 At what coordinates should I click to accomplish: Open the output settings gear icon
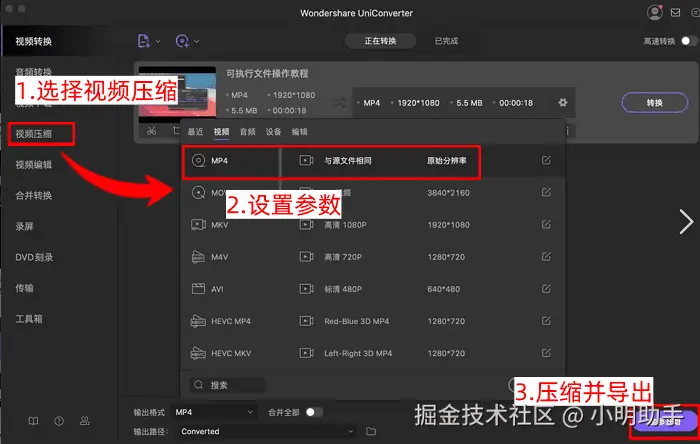[x=563, y=103]
